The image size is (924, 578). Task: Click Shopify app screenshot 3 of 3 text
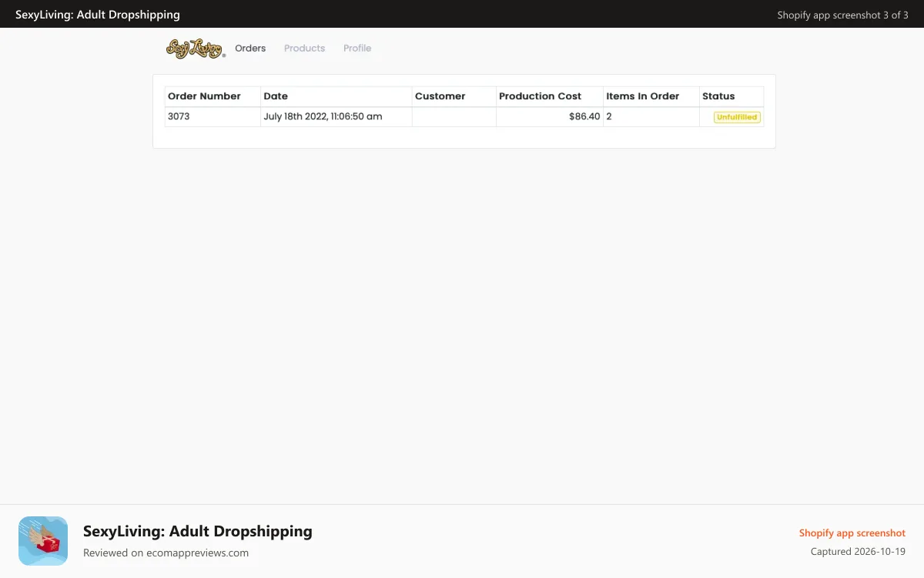[842, 15]
